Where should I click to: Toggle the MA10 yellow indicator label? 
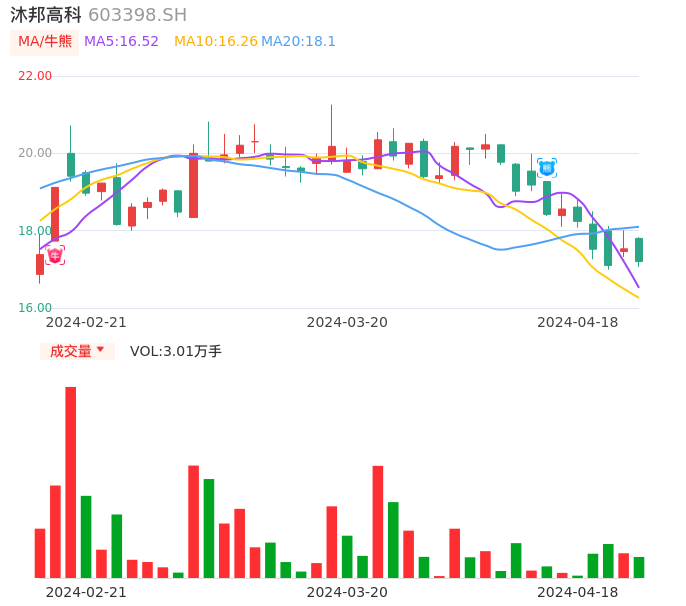(x=215, y=41)
